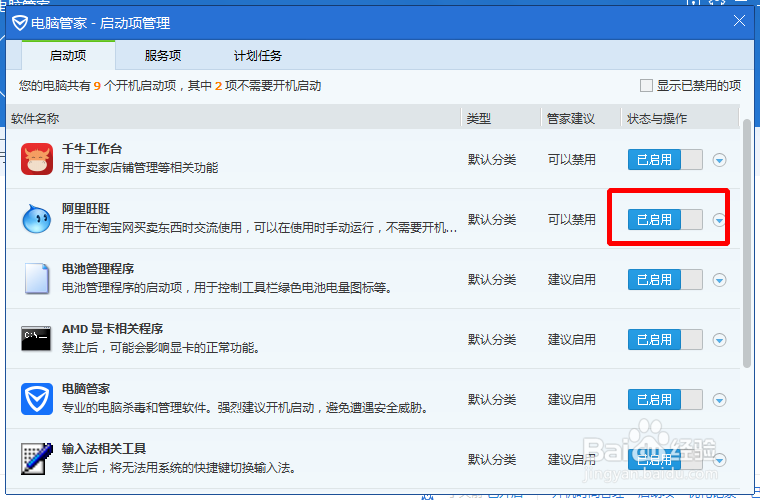Click the 电脑管家 logo in the title bar
Screen dimensions: 760x500
[x=19, y=23]
